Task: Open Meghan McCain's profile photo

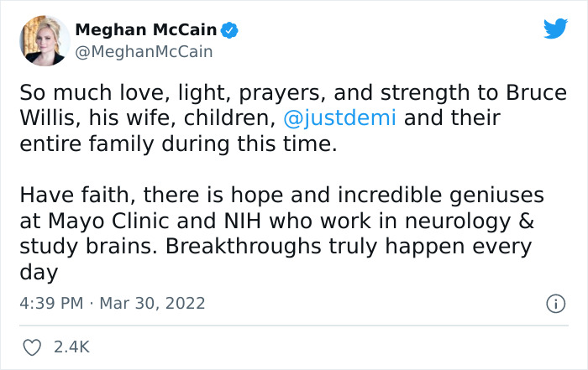Action: (x=44, y=40)
